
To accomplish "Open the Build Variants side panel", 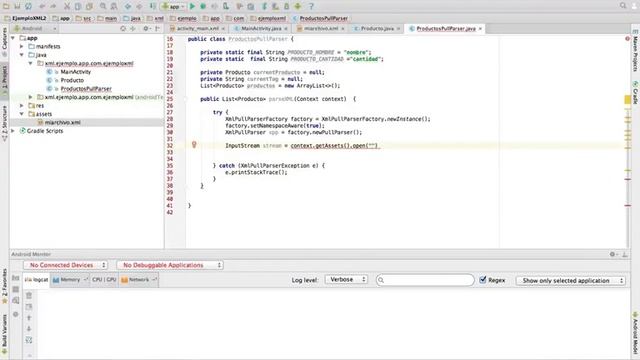I will tap(4, 333).
